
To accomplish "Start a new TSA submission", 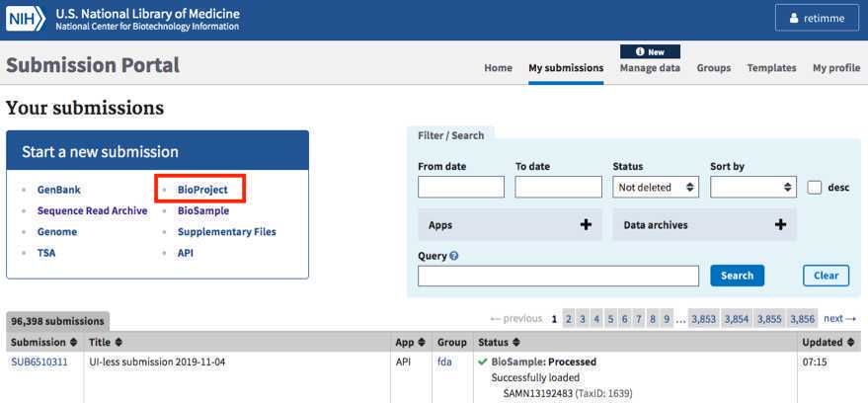I will point(46,253).
